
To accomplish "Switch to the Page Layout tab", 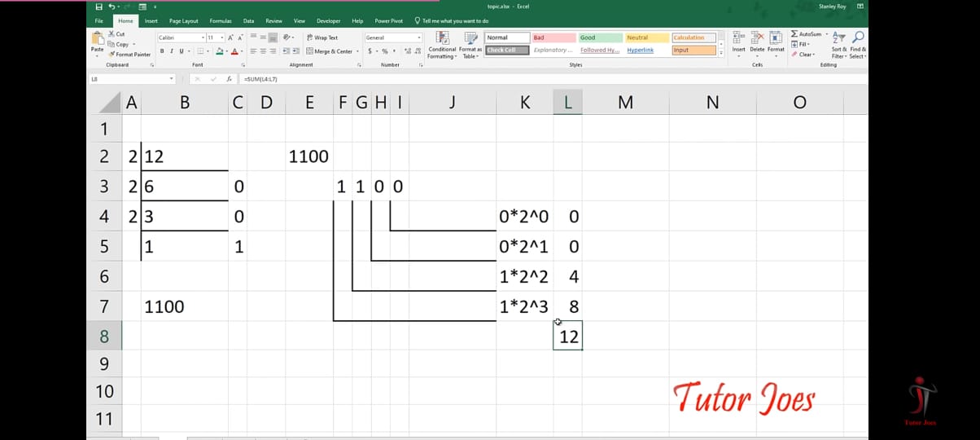I will [x=184, y=20].
